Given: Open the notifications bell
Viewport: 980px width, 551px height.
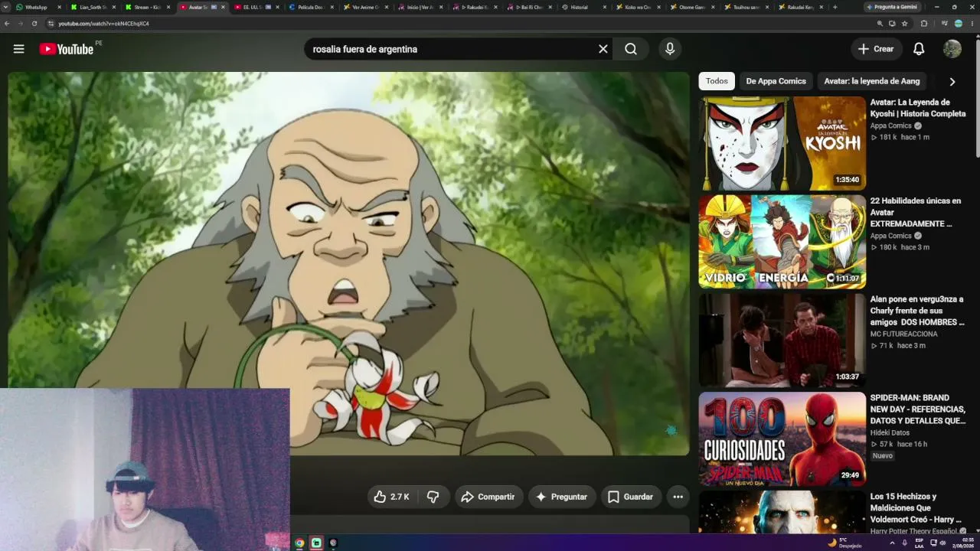Looking at the screenshot, I should point(919,49).
